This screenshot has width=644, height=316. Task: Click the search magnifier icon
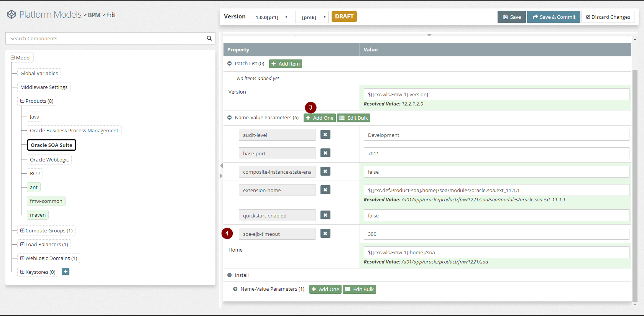pos(209,38)
